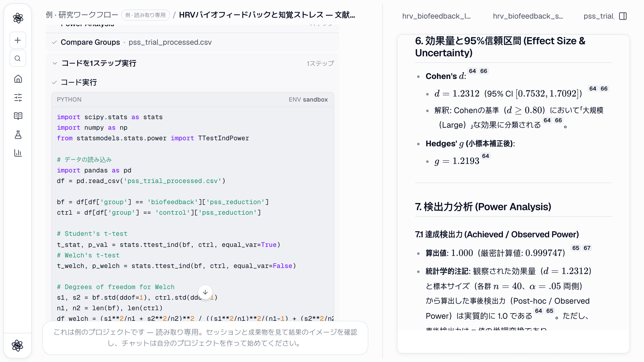The image size is (644, 362).
Task: Open 例 · 研究ワークフロー breadcrumb
Action: pyautogui.click(x=82, y=15)
